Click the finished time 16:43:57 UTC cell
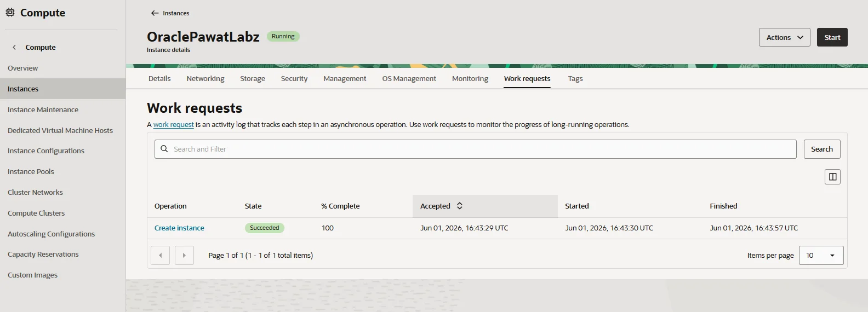 click(x=754, y=228)
